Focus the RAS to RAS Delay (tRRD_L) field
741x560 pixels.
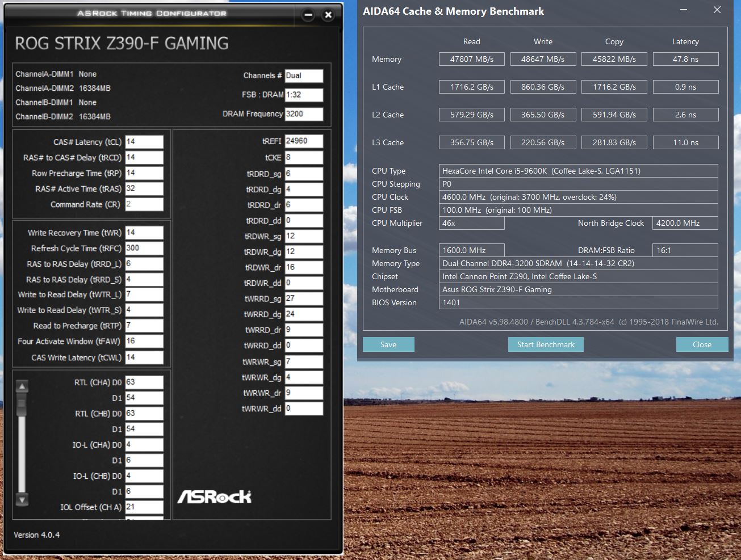(144, 264)
